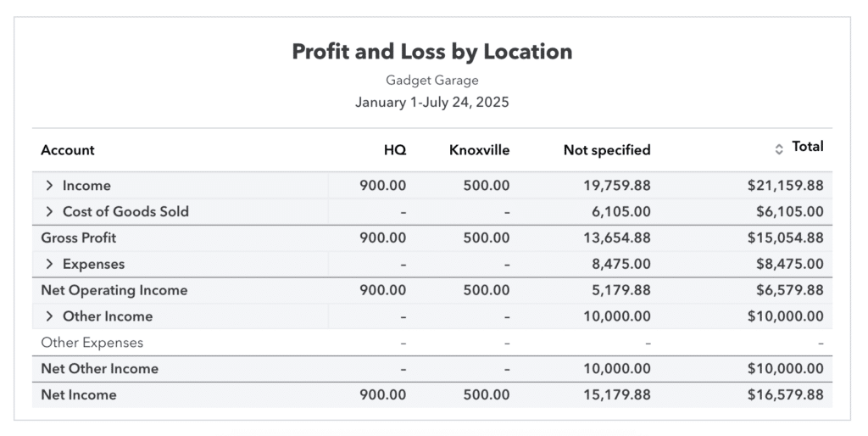
Task: Open Income total $21,159.88
Action: click(786, 186)
